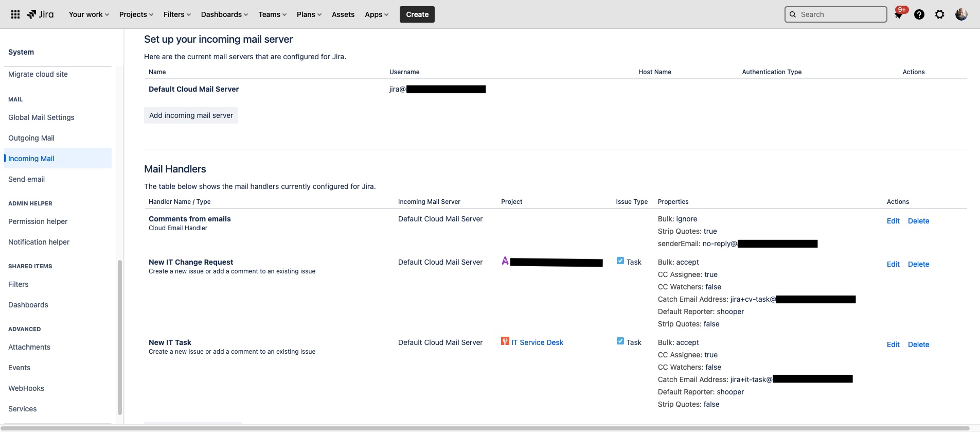This screenshot has height=432, width=980.
Task: Click the Jira logo
Action: [41, 14]
